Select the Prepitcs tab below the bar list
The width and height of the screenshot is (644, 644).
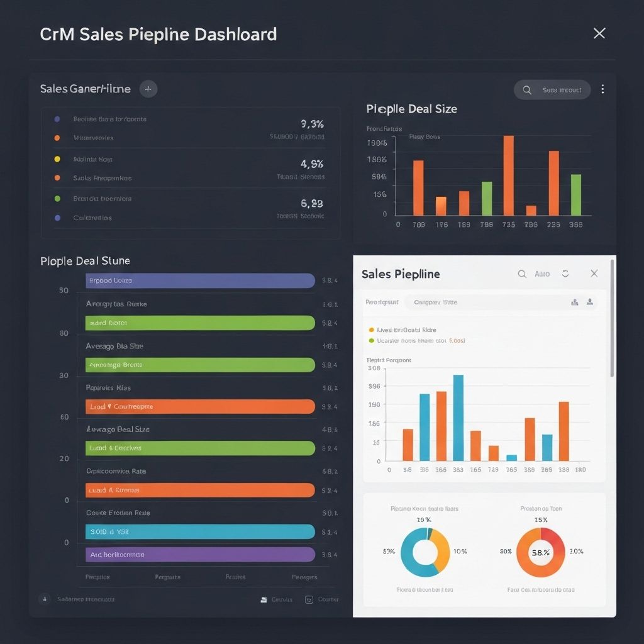(97, 577)
